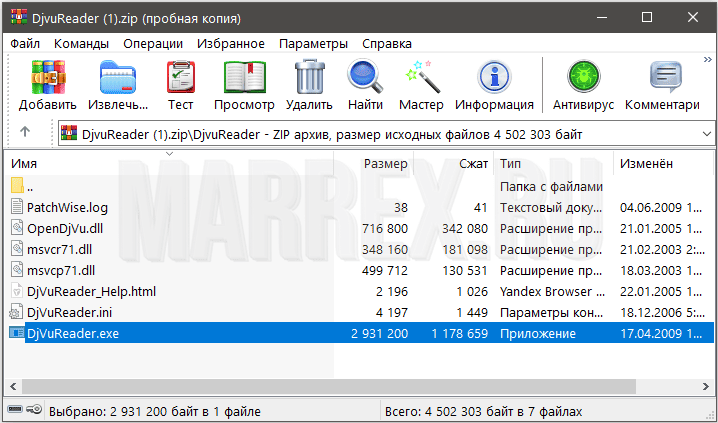Click the Приложение type cell
This screenshot has height=423, width=718.
tap(538, 333)
